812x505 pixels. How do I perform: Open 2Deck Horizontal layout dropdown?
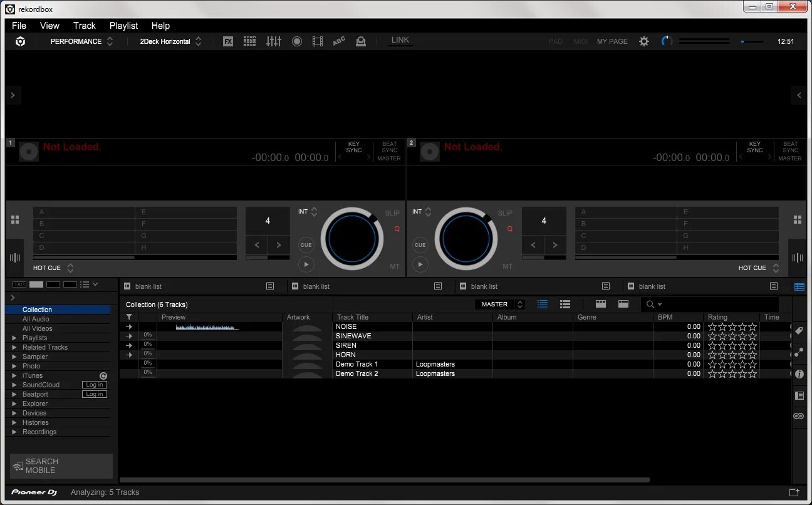170,41
